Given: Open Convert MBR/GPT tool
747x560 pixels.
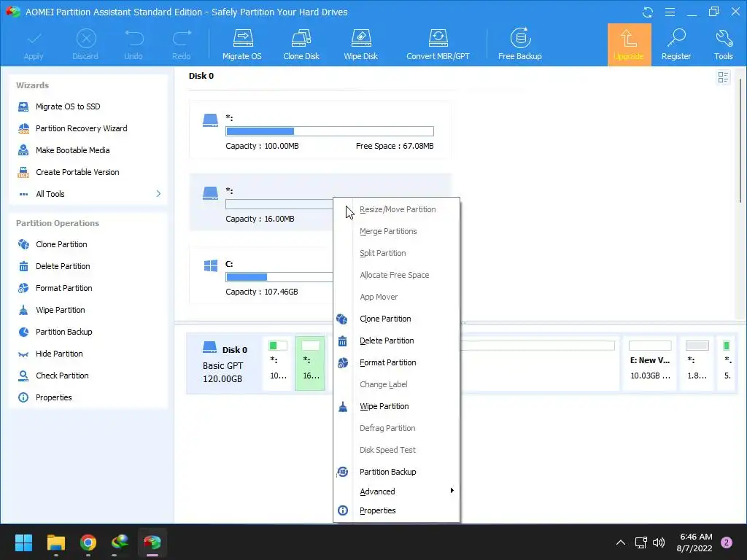Looking at the screenshot, I should [438, 44].
